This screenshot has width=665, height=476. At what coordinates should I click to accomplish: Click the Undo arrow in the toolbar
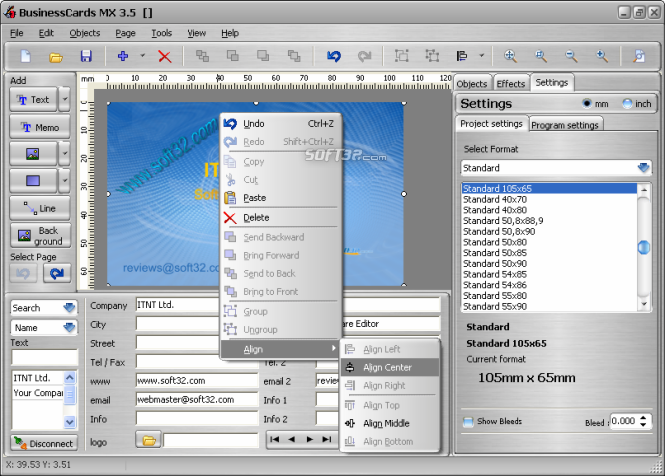(x=334, y=56)
